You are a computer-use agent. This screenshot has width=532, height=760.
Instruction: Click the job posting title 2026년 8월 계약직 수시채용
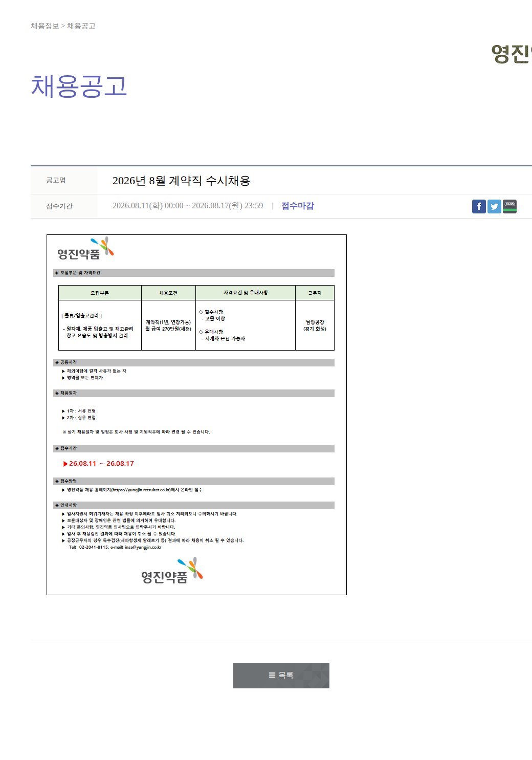181,181
